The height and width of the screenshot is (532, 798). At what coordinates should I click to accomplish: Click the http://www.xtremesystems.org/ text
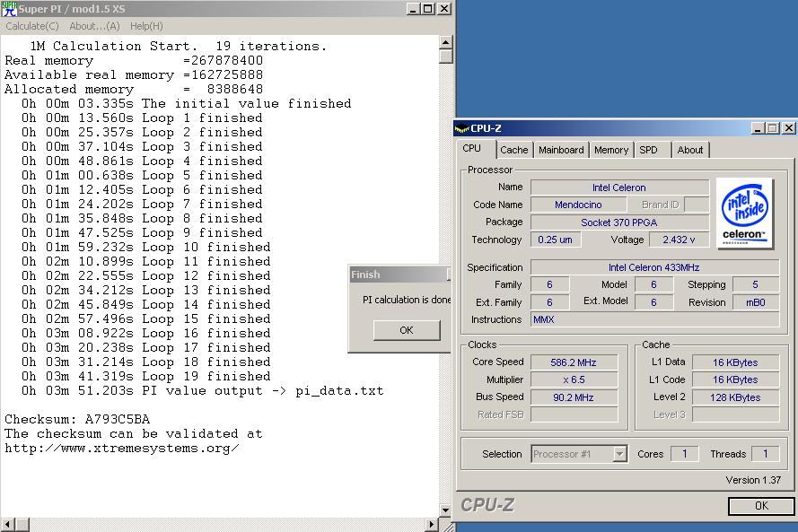coord(122,448)
